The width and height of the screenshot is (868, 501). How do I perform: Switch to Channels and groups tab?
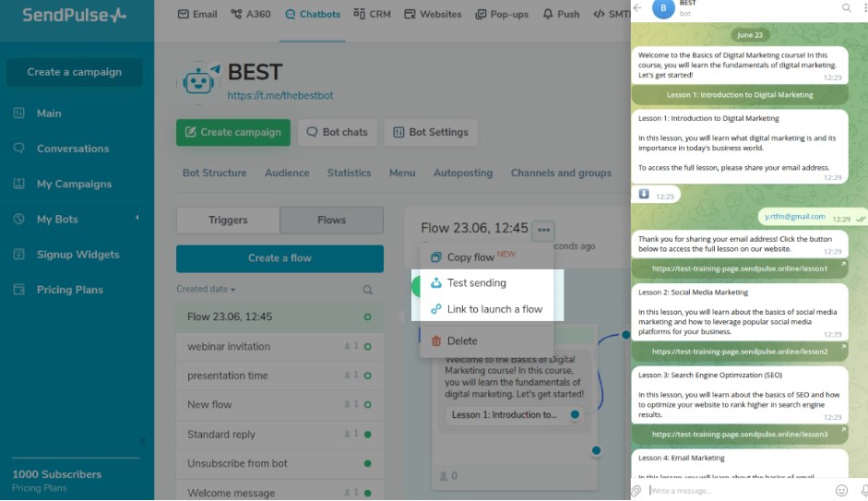click(561, 173)
